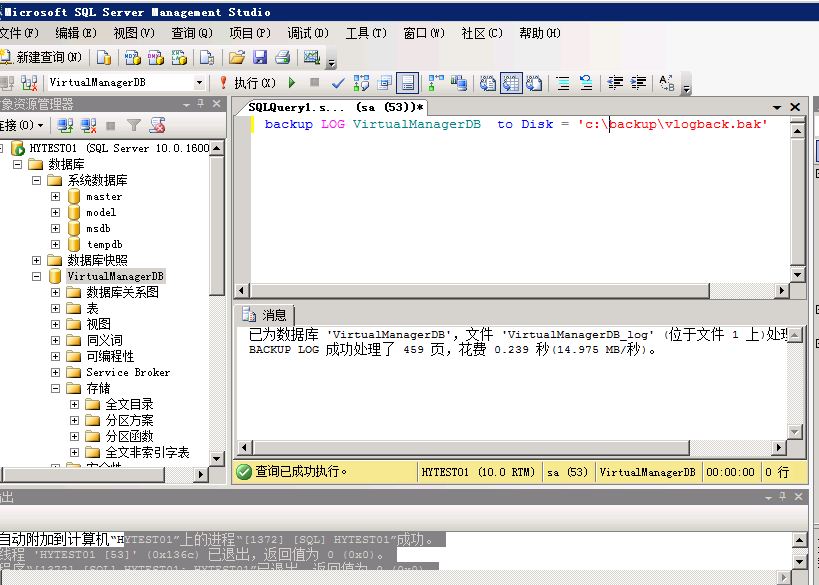This screenshot has height=585, width=819.
Task: Click the Filter funnel icon in Object Explorer
Action: pos(133,126)
